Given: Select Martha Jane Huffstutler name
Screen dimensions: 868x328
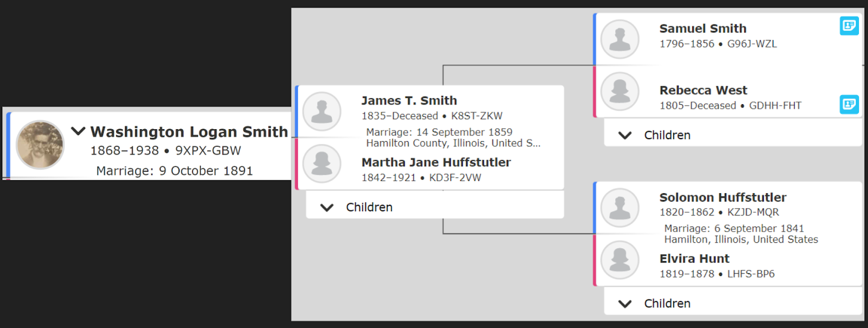Looking at the screenshot, I should tap(436, 162).
